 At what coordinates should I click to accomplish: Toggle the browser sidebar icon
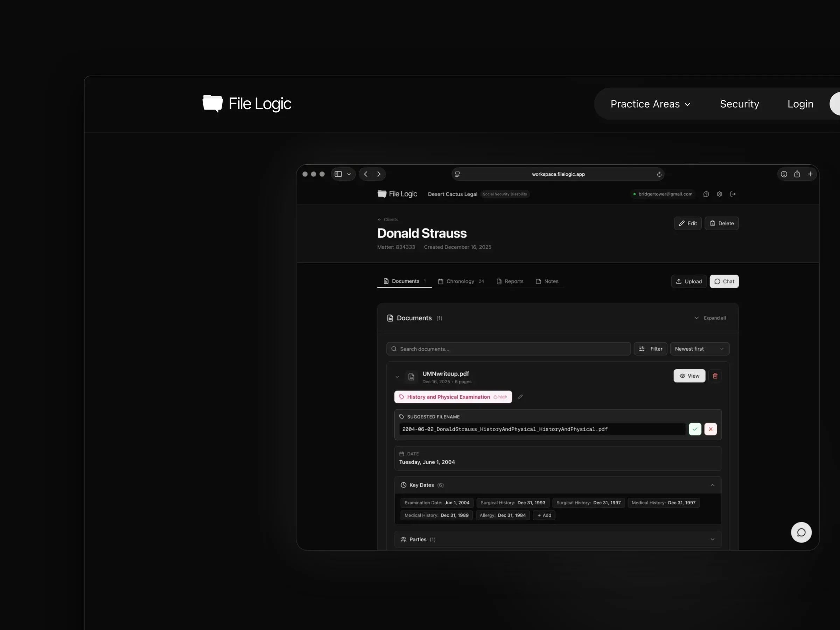coord(338,174)
